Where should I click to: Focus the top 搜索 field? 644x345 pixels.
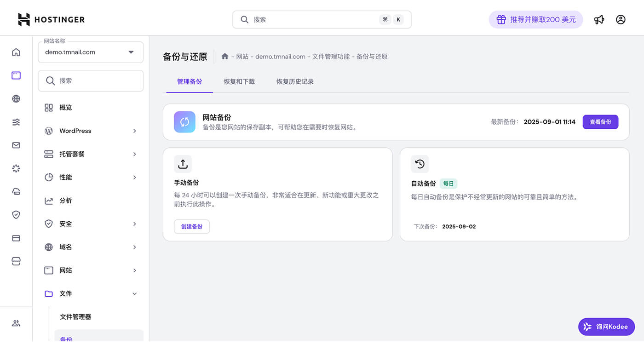(322, 19)
